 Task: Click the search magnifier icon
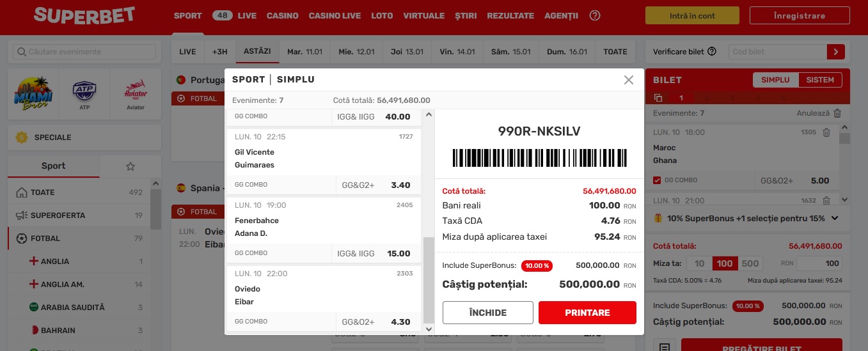[21, 52]
